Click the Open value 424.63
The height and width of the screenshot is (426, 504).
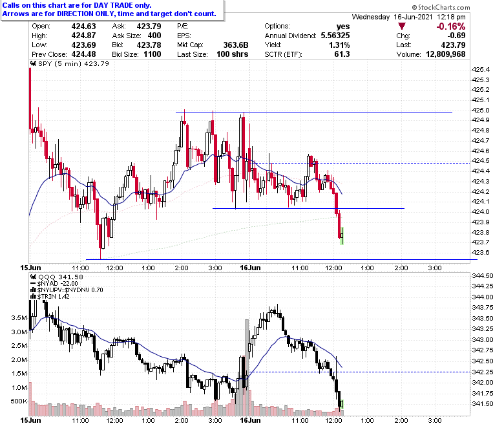point(83,26)
